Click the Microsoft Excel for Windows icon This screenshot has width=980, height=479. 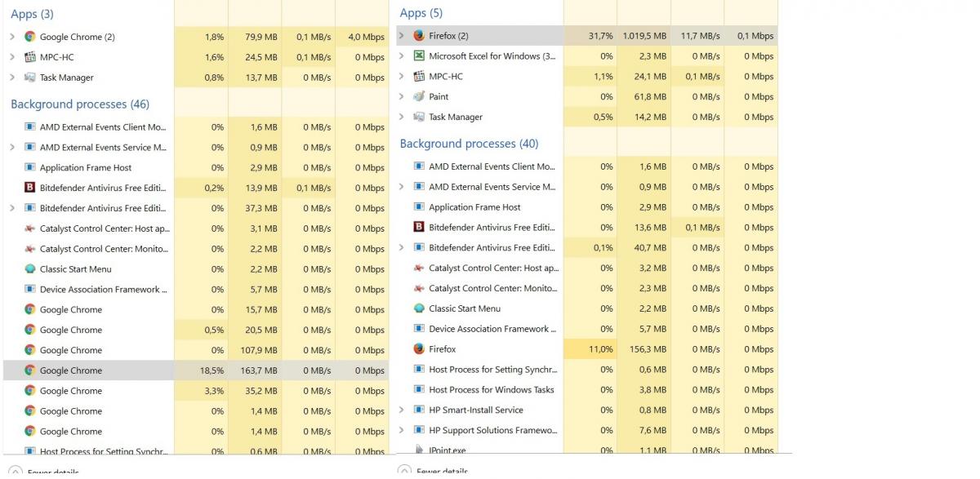pos(419,56)
